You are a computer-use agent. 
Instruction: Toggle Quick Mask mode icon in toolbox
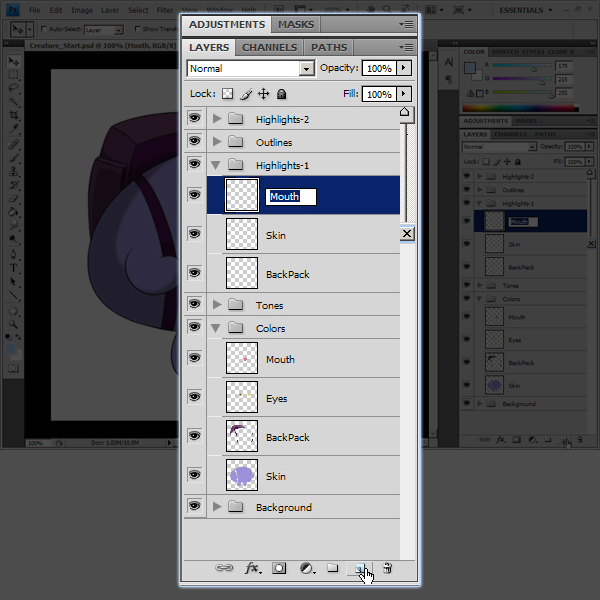(x=13, y=368)
